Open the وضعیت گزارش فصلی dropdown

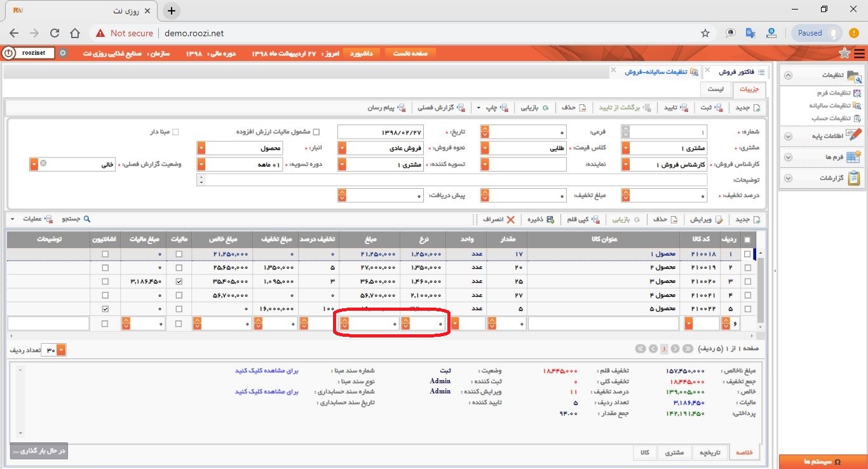(34, 164)
